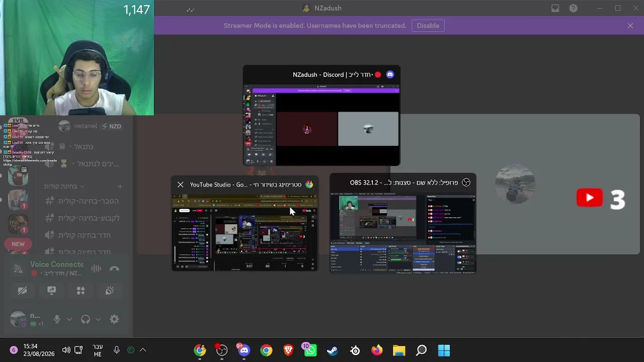This screenshot has width=644, height=362.
Task: Switch to the YouTube Studio Chrome window thumbnail
Action: (245, 224)
